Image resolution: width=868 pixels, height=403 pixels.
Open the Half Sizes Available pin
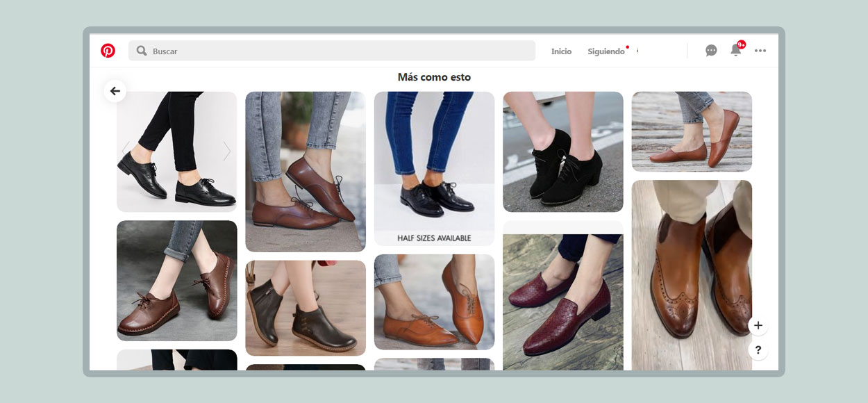click(435, 169)
